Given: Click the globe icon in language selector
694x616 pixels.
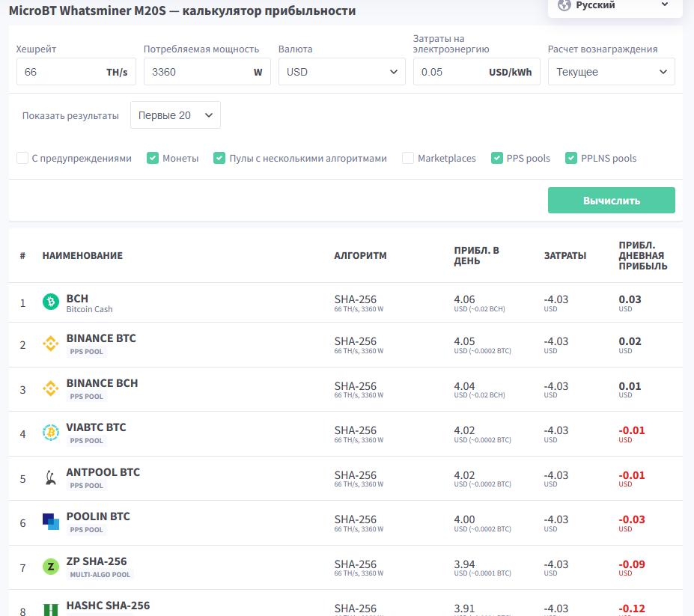Looking at the screenshot, I should click(x=564, y=5).
